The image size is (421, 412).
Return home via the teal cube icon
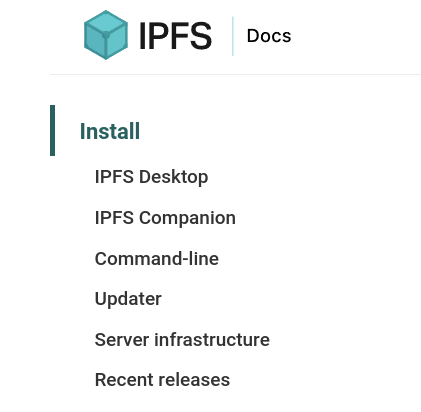106,35
